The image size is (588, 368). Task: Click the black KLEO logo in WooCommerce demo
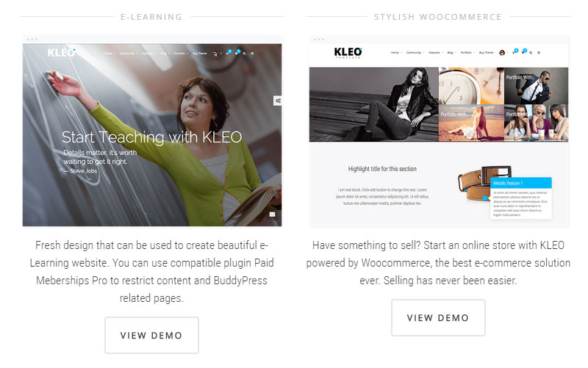(x=348, y=52)
